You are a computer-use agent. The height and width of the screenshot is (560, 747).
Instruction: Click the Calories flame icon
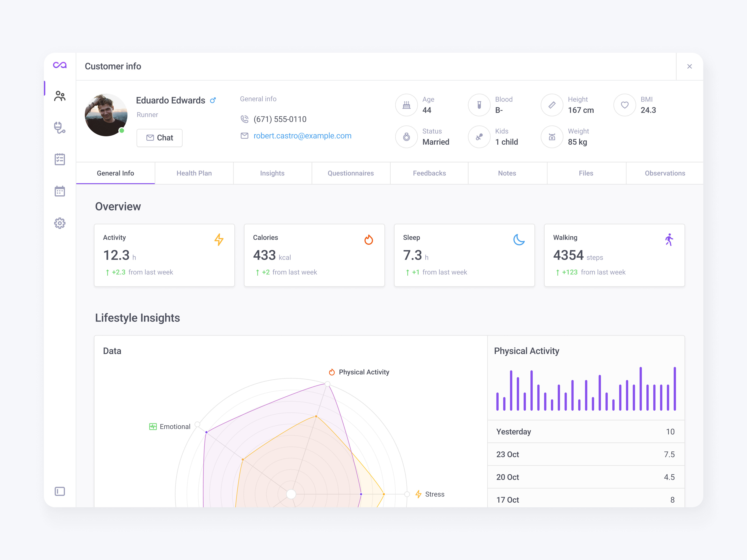tap(369, 240)
